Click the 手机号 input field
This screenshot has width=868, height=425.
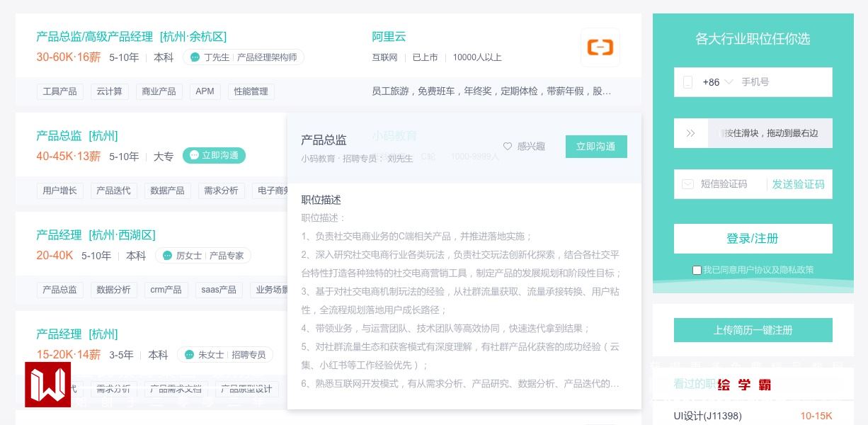[x=784, y=82]
